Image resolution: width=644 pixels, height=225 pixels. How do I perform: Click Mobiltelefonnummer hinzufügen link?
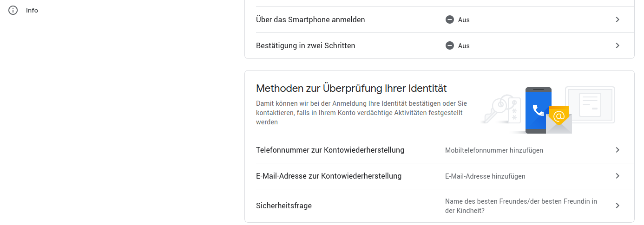[x=494, y=150]
